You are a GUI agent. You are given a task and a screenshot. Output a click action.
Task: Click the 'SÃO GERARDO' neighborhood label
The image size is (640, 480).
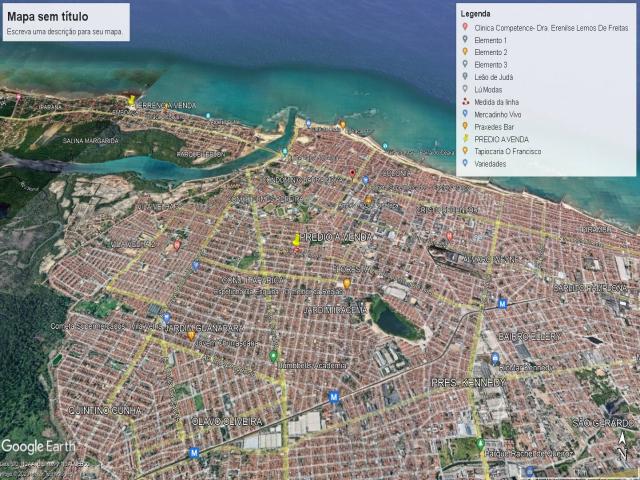click(x=603, y=423)
